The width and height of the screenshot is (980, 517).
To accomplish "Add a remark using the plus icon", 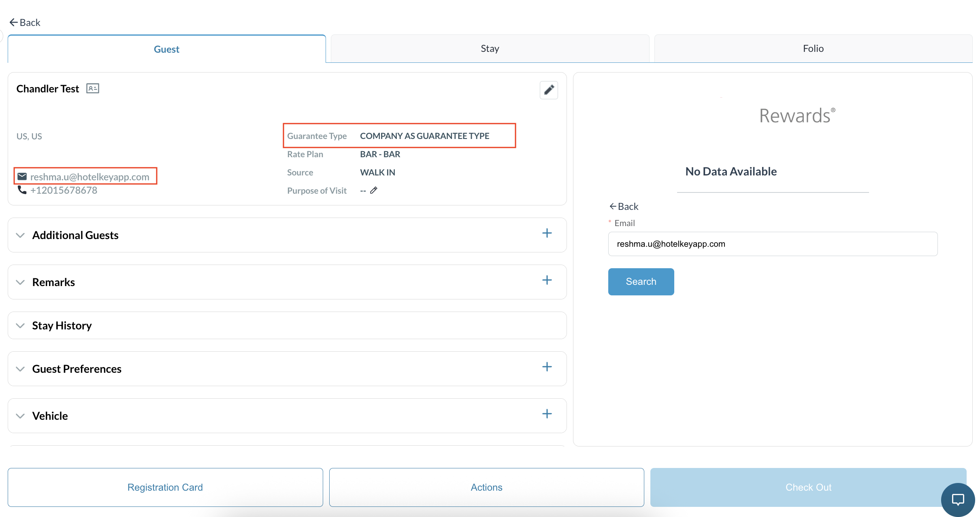I will pyautogui.click(x=547, y=280).
